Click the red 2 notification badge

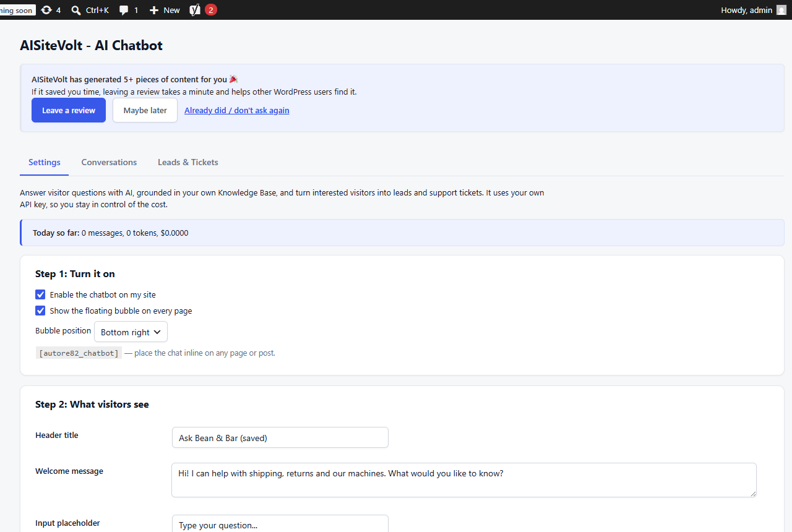click(x=211, y=10)
